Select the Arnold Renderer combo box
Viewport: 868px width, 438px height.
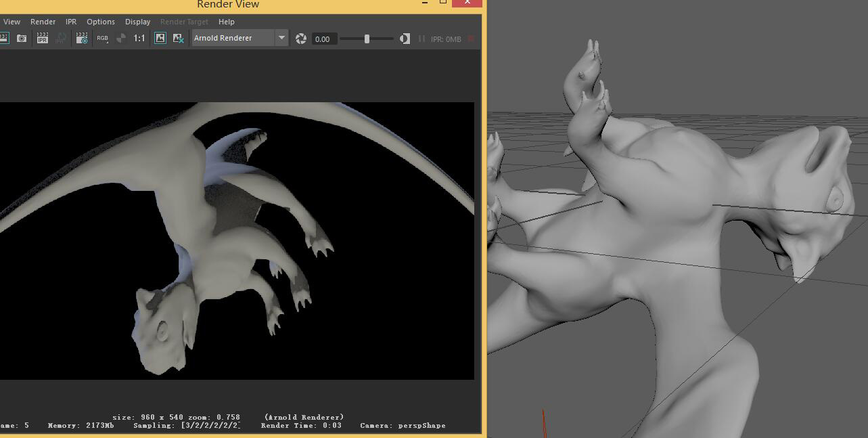[239, 38]
